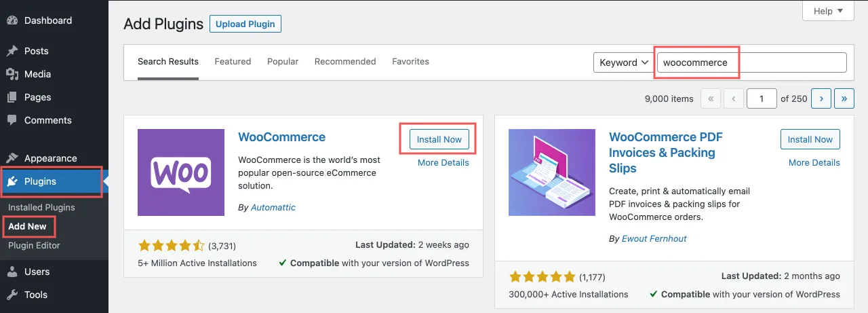
Task: Click PDF Invoices star rating with 1,177 reviews
Action: [541, 276]
